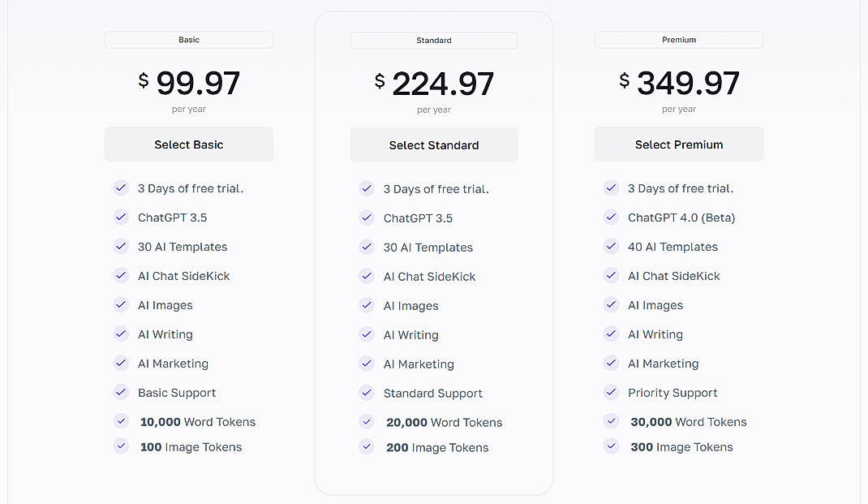The image size is (868, 504).
Task: Click the checkmark next to "ChatGPT 4.0 (Beta)"
Action: tap(611, 218)
